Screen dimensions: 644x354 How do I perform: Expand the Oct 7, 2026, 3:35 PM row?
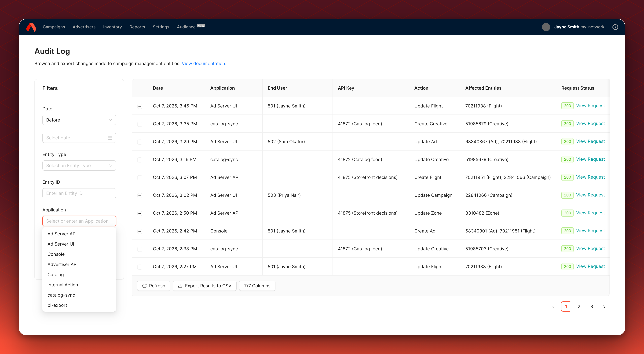(140, 124)
